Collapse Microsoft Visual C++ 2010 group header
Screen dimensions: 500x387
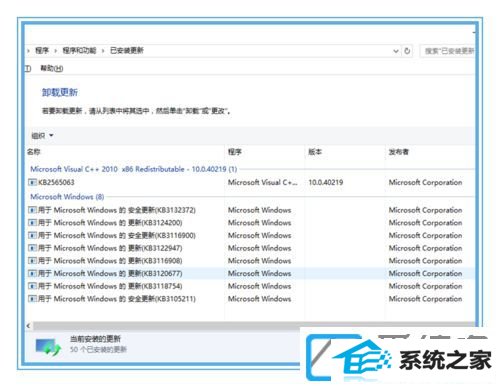tap(134, 169)
